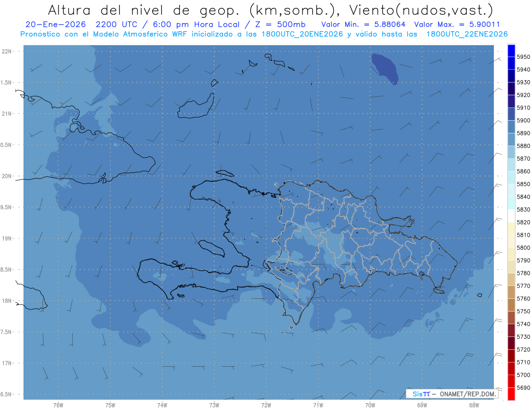Click the '72W' longitude label
532x411 pixels.
coord(266,406)
